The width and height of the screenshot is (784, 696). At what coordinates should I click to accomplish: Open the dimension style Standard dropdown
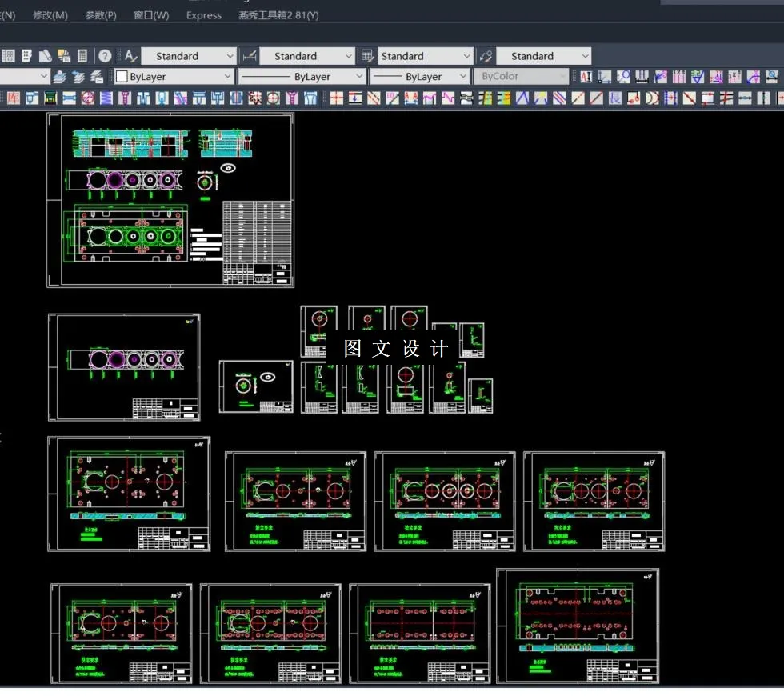(307, 56)
